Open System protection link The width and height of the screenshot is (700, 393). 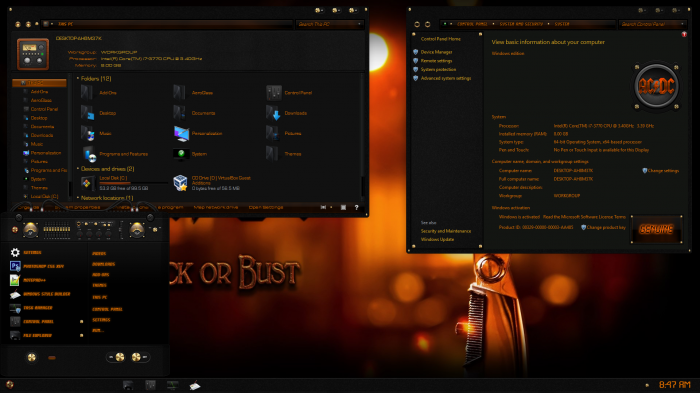[x=438, y=69]
